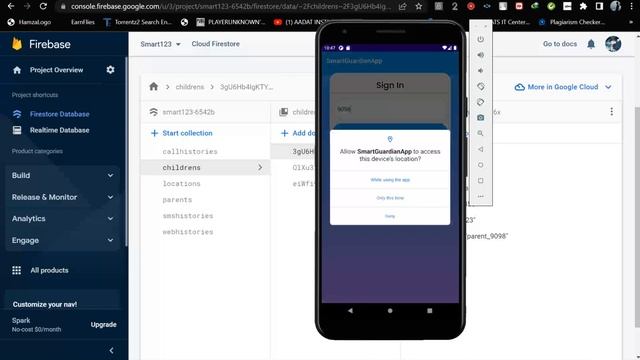Select the parents collection
Screen dimensions: 640x360
pyautogui.click(x=177, y=200)
